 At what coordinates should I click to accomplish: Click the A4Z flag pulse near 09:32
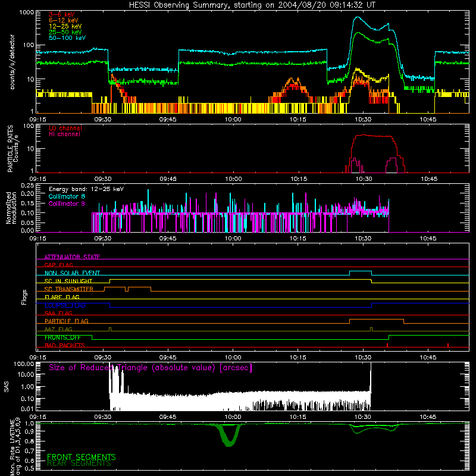[x=110, y=329]
